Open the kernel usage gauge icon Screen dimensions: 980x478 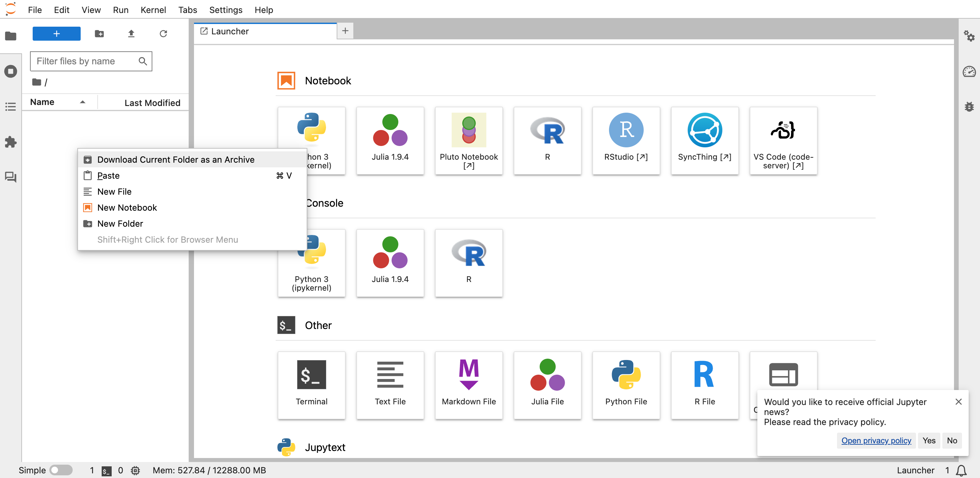point(969,71)
